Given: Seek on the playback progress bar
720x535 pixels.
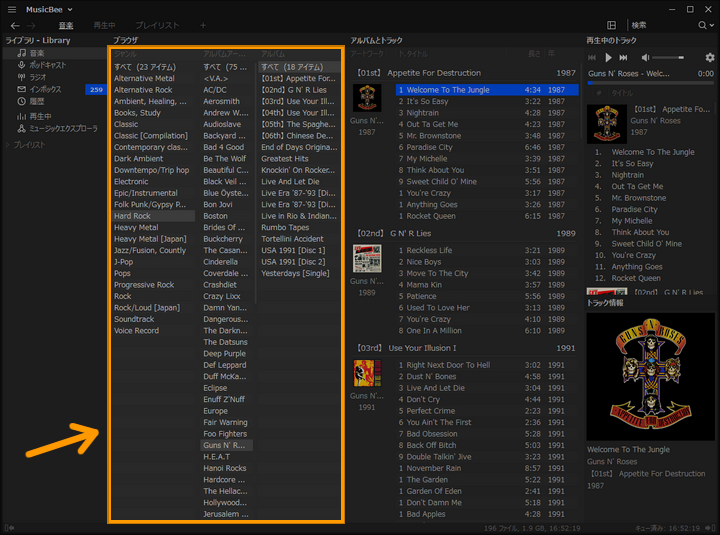Looking at the screenshot, I should [651, 83].
